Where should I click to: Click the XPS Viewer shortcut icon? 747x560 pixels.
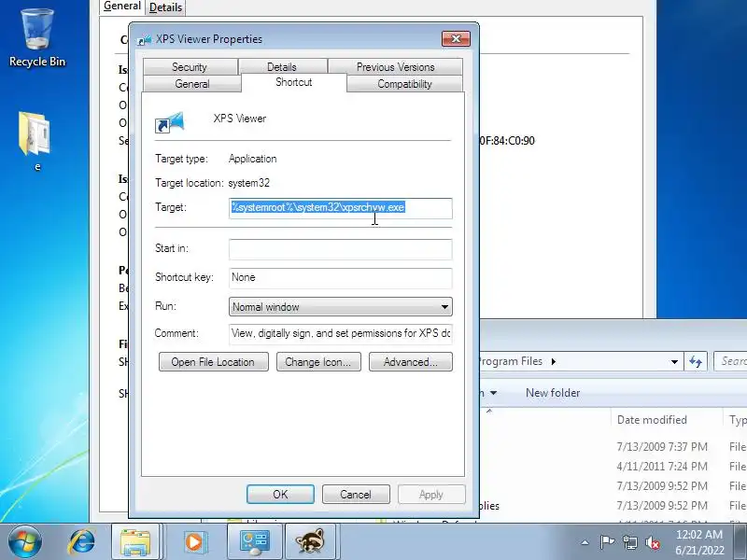point(170,122)
